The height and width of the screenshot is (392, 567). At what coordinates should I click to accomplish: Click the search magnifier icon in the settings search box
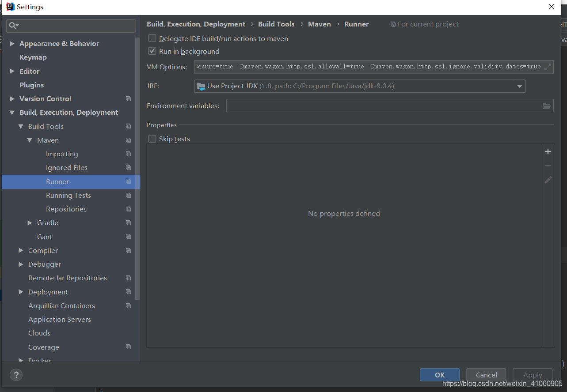pyautogui.click(x=13, y=26)
